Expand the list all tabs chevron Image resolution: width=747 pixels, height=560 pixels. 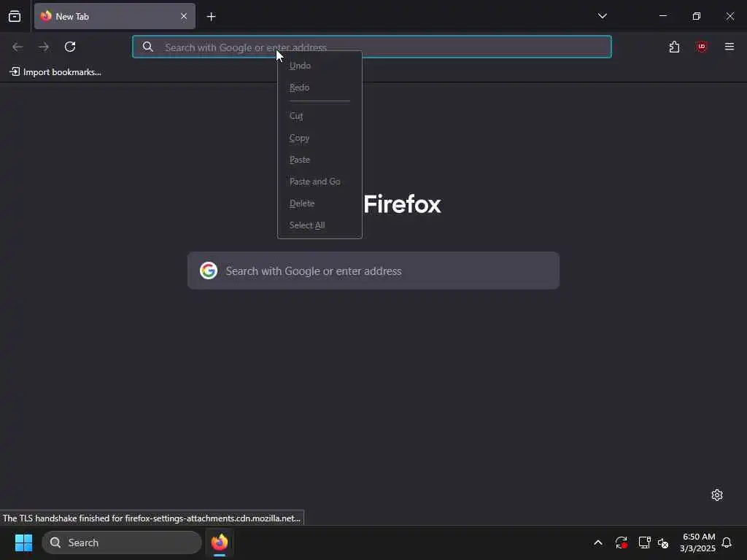602,16
